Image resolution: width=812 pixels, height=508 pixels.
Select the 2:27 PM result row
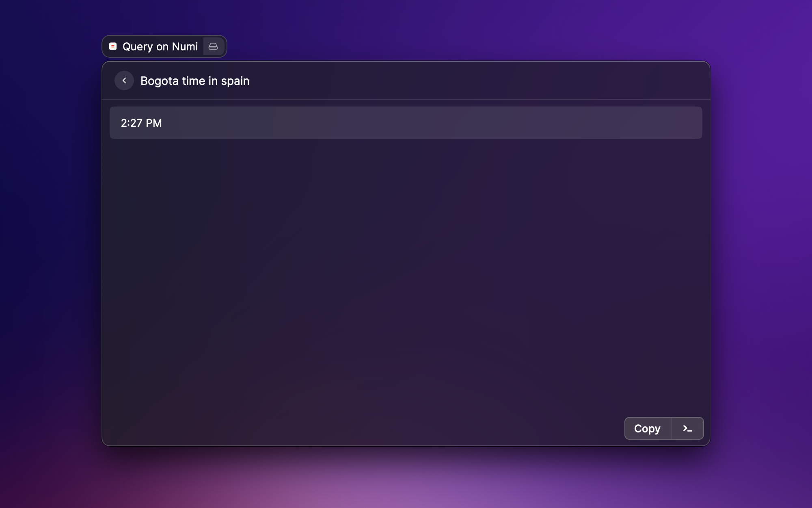[406, 123]
